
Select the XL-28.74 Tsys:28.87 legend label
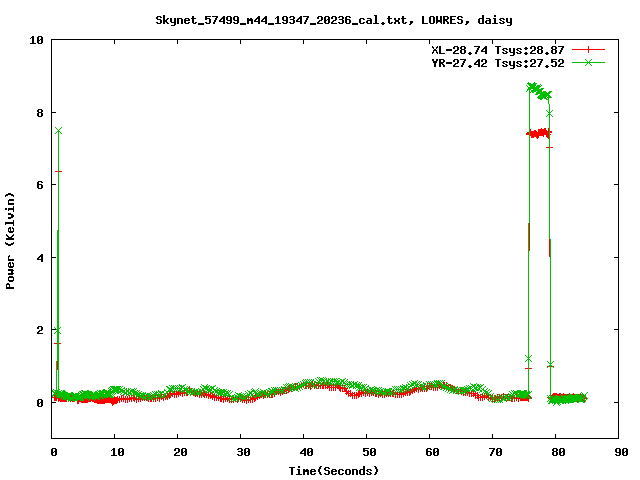(x=498, y=50)
